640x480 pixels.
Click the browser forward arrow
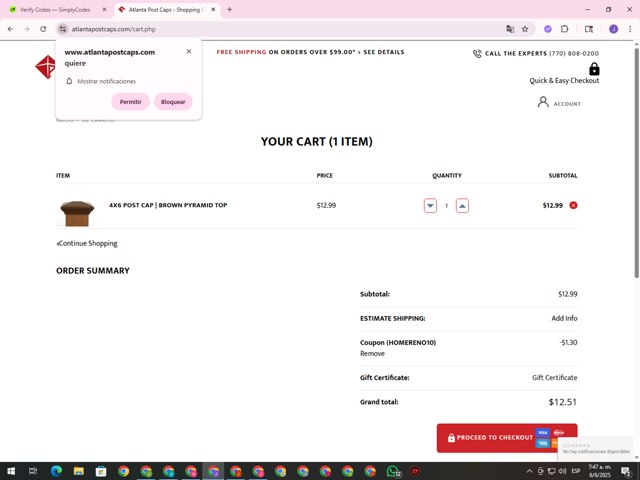tap(27, 29)
